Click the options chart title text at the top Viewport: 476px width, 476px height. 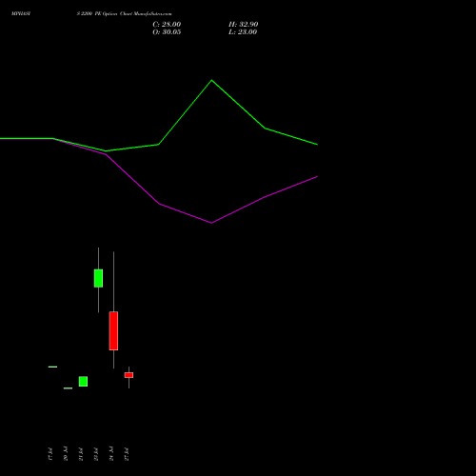(x=124, y=14)
